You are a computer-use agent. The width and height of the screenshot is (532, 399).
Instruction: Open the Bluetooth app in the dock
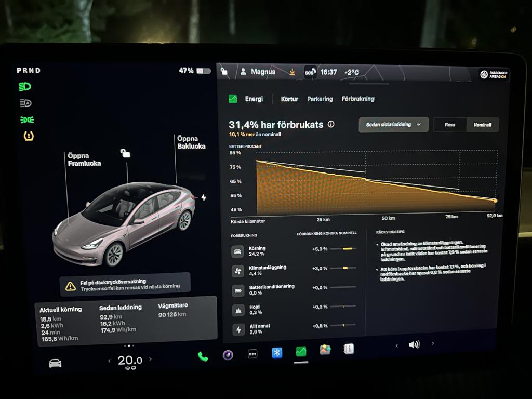click(277, 353)
